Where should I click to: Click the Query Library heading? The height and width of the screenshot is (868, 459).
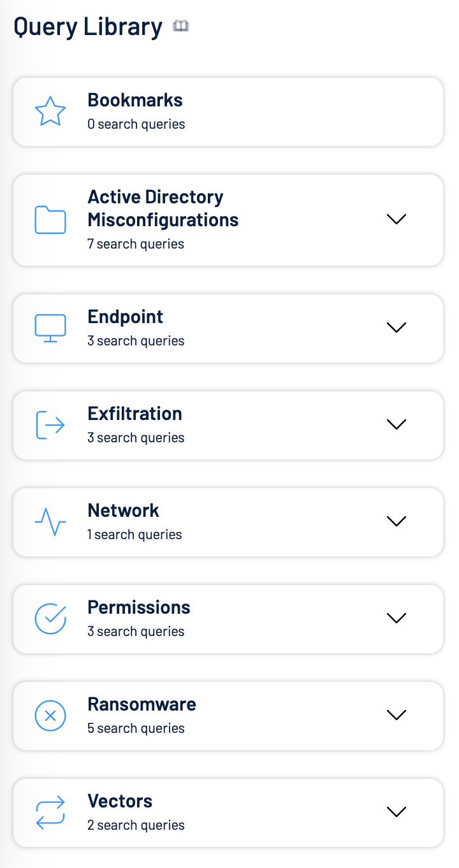[x=88, y=27]
